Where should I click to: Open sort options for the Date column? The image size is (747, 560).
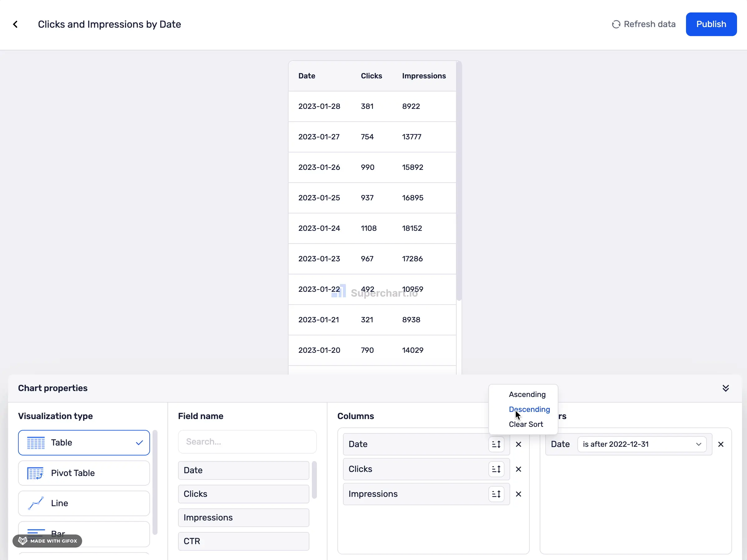click(496, 444)
